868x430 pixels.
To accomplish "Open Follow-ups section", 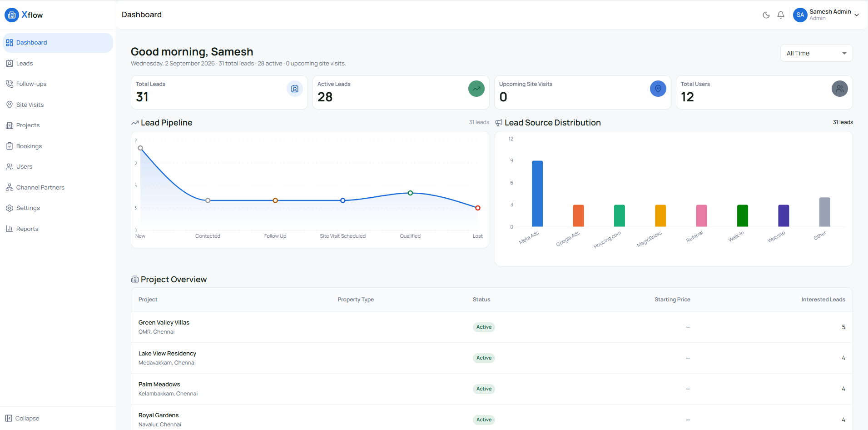I will click(58, 84).
